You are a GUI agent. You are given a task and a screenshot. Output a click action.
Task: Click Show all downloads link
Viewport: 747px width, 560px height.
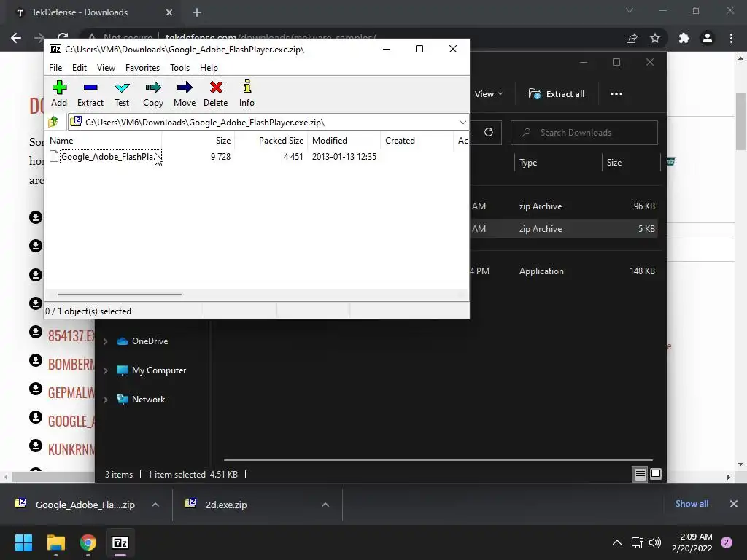[692, 504]
